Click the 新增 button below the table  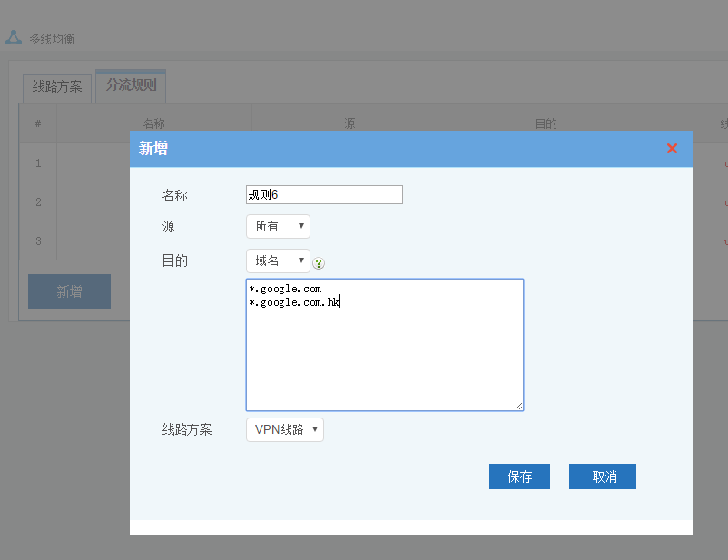tap(69, 291)
